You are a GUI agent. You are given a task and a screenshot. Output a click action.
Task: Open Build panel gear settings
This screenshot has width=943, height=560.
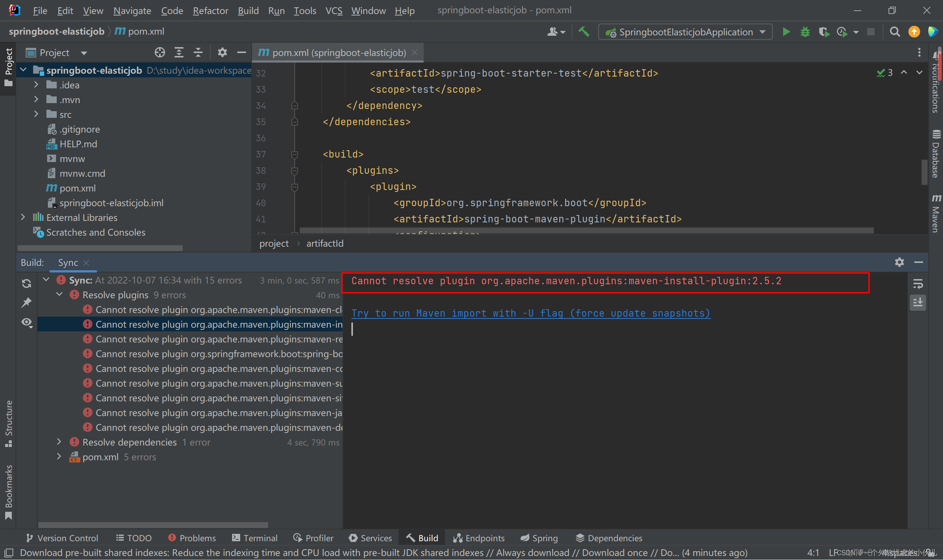899,262
